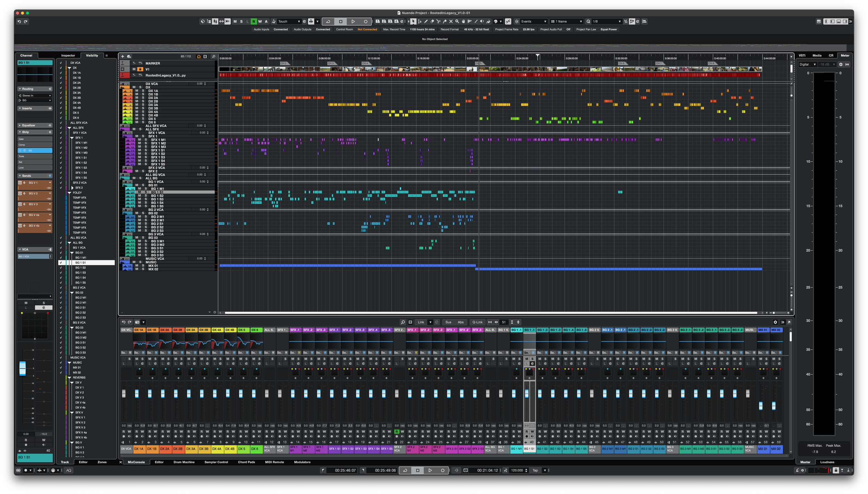Viewport: 868px width, 494px height.
Task: Click the Draw pencil tool
Action: 426,22
